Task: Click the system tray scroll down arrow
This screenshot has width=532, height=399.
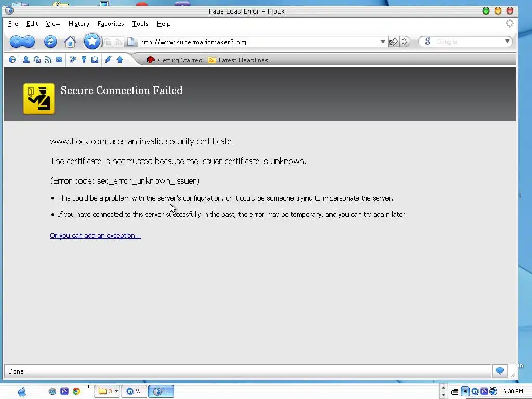Action: pos(443,395)
